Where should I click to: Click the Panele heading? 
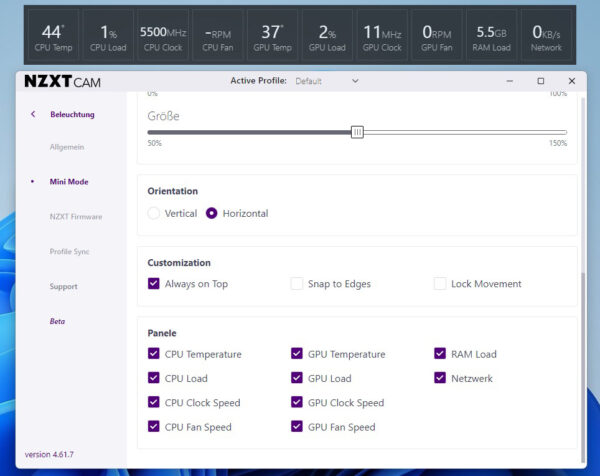coord(162,333)
